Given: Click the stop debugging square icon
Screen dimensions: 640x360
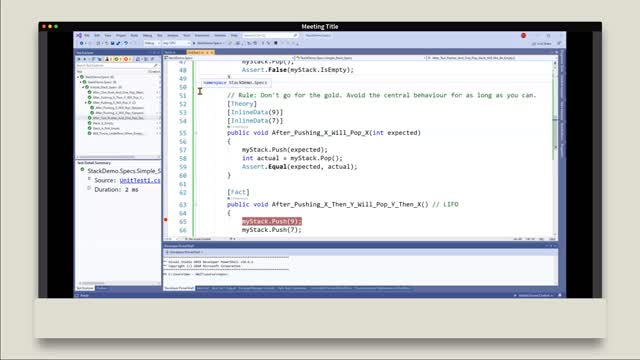Looking at the screenshot, I should tap(276, 43).
